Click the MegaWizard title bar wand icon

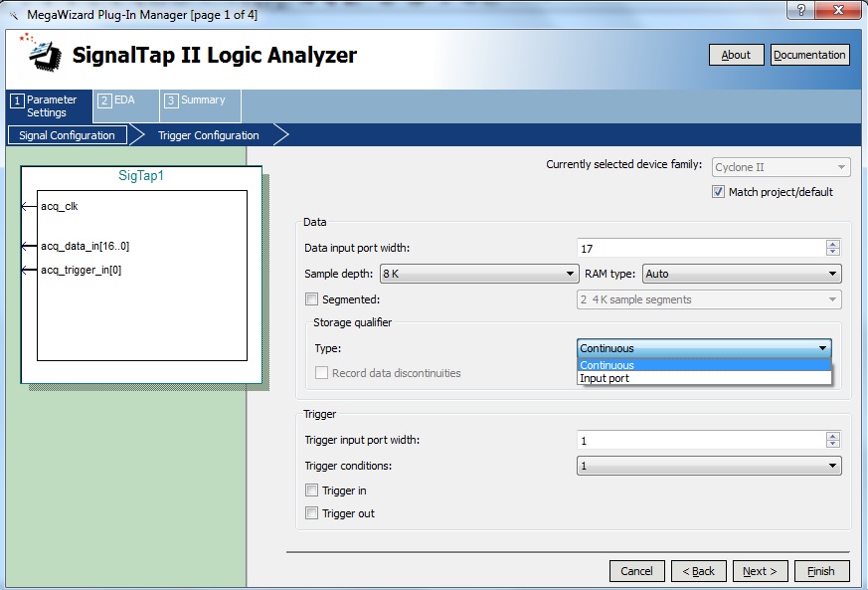tap(12, 11)
